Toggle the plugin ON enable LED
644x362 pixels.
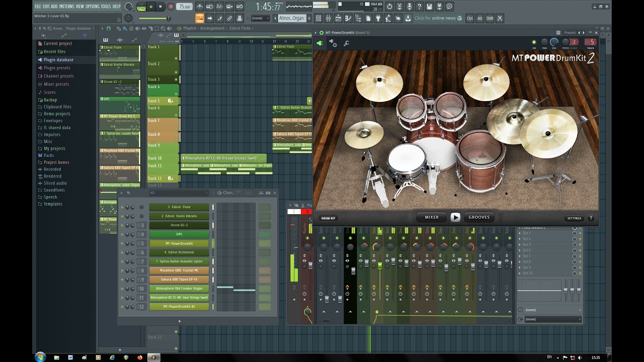(534, 42)
